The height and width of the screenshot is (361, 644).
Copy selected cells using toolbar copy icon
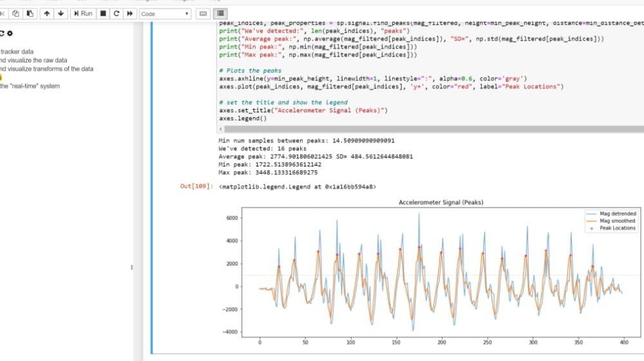(x=15, y=14)
